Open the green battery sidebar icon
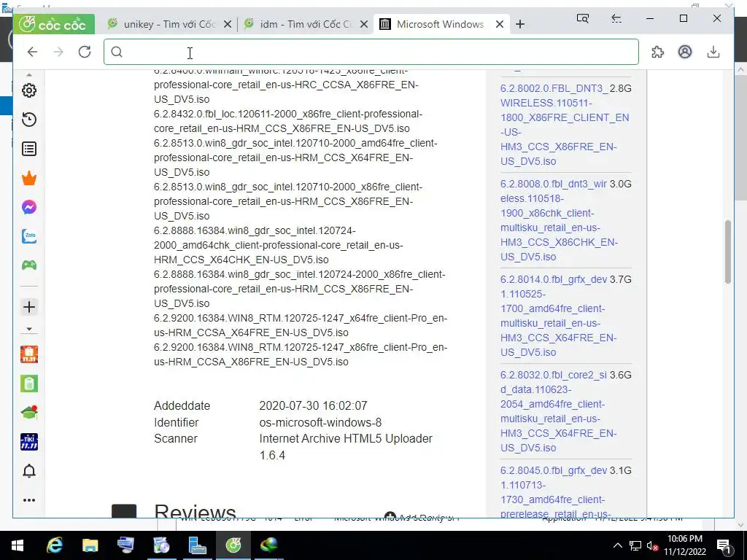747x560 pixels. pyautogui.click(x=29, y=384)
